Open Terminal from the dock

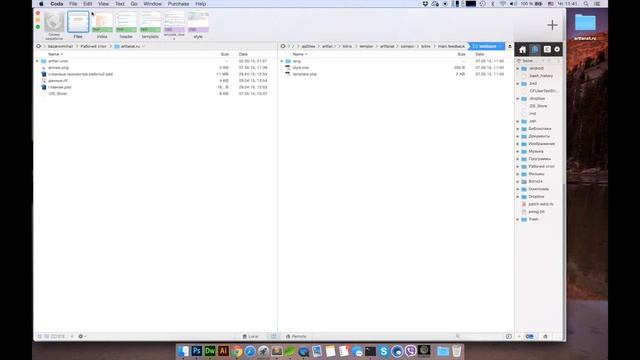pyautogui.click(x=370, y=351)
